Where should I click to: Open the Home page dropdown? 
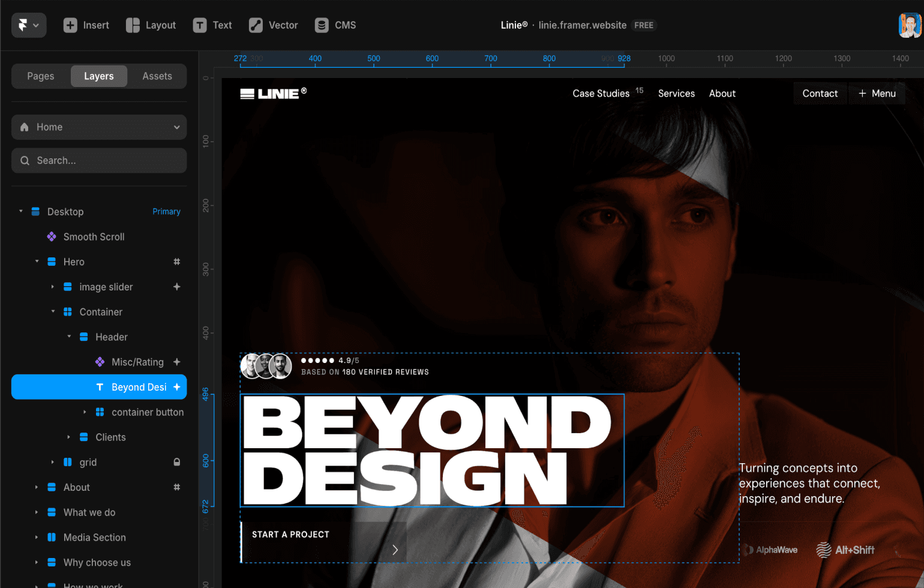click(99, 127)
